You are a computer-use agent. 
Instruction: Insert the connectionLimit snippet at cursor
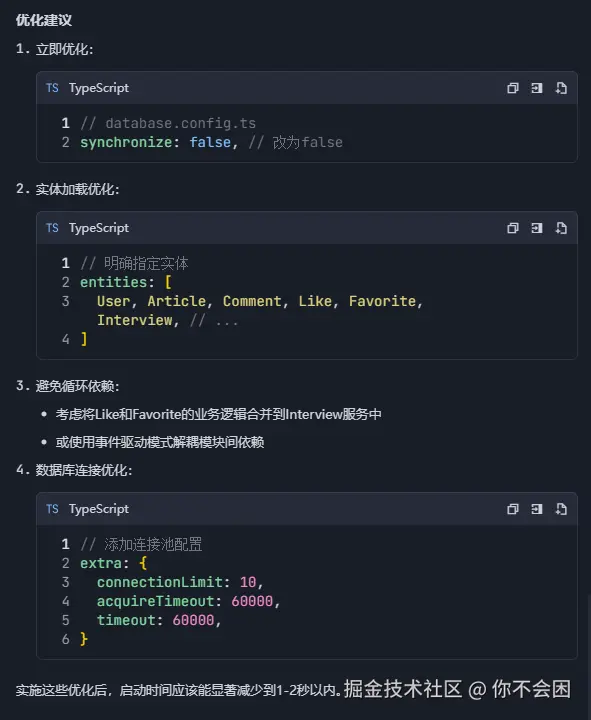tap(536, 509)
